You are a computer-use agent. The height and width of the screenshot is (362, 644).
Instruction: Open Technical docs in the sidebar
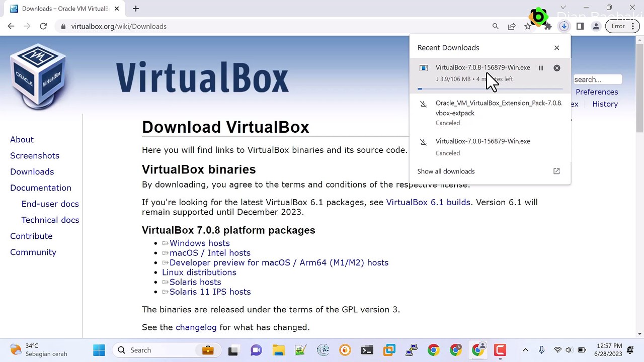pyautogui.click(x=50, y=220)
